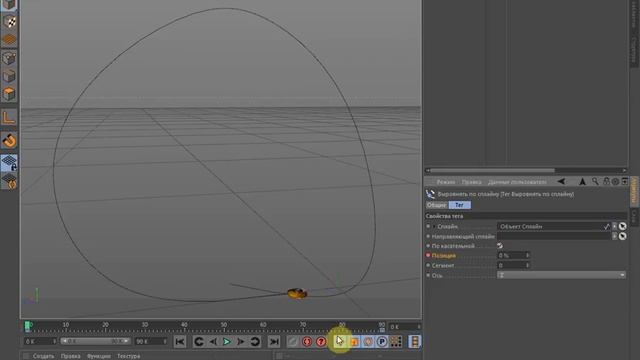The height and width of the screenshot is (360, 640).
Task: Click the red Позиция keyframe dot
Action: (x=428, y=256)
